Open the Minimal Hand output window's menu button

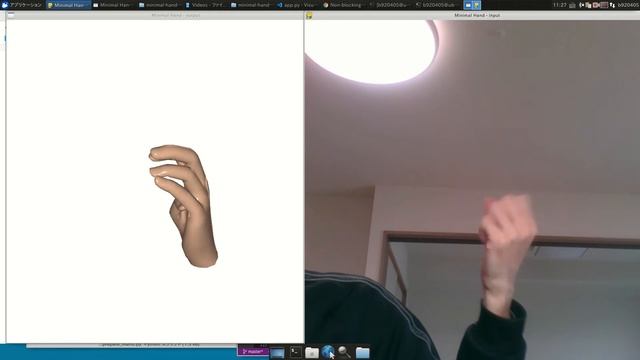tap(11, 15)
